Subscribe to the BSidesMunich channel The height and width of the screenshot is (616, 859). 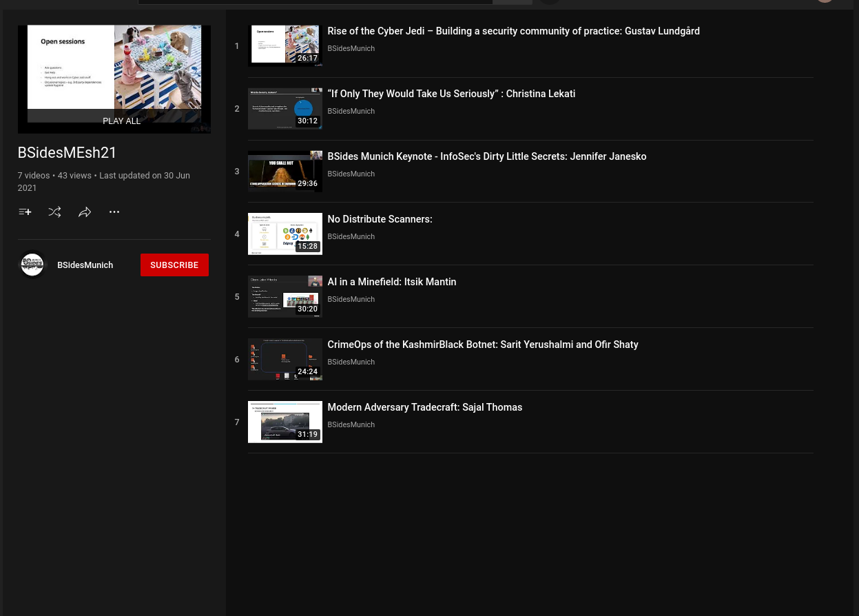[x=174, y=265]
